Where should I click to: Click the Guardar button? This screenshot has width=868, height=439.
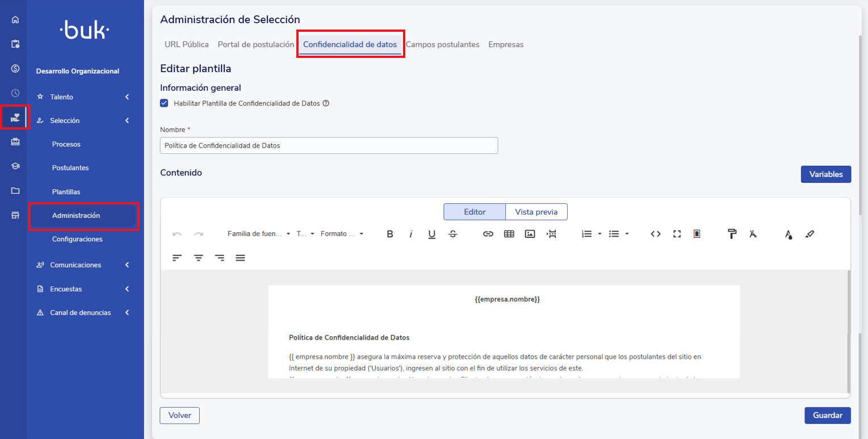[827, 415]
